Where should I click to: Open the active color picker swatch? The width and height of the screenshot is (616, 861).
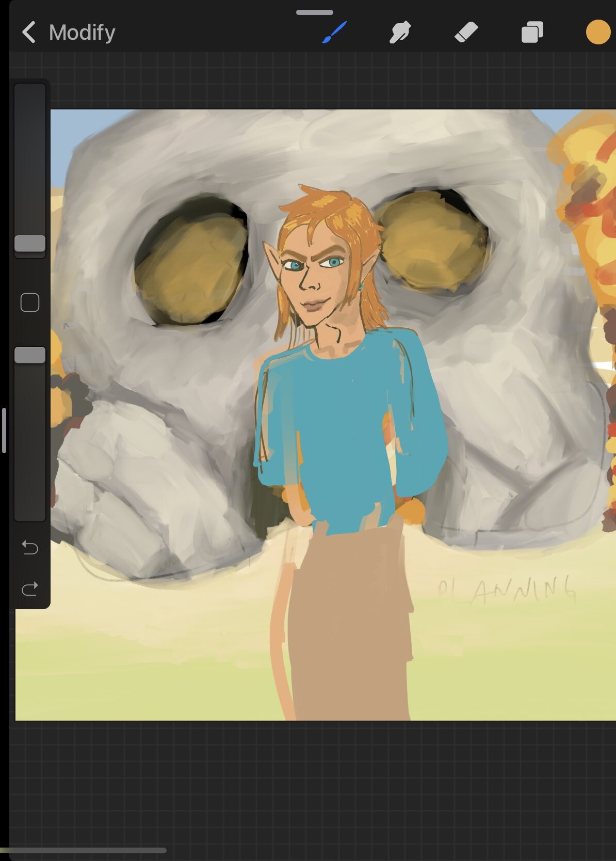coord(598,33)
